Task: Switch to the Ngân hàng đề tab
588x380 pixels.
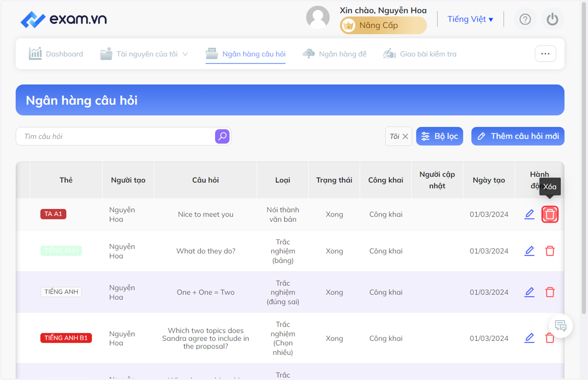Action: [x=334, y=54]
